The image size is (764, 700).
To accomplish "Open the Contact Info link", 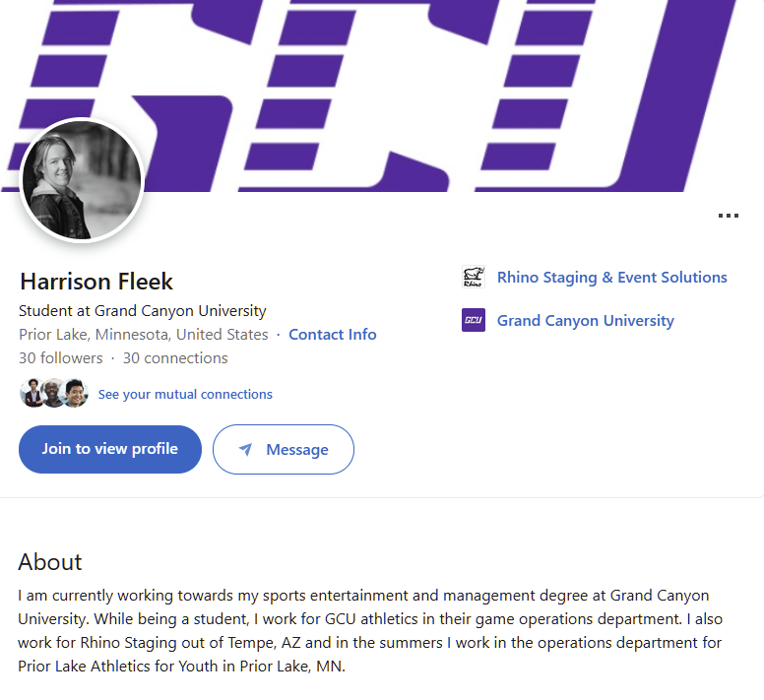I will (333, 335).
